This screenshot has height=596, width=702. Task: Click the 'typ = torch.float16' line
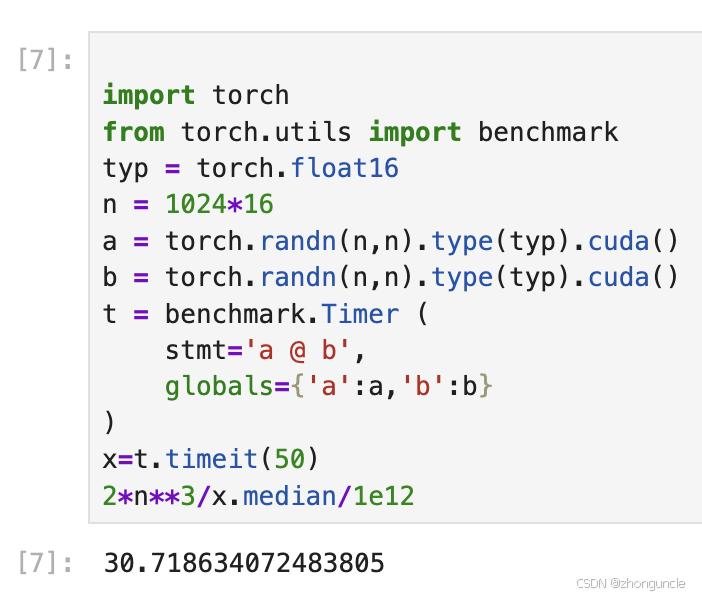(x=250, y=168)
